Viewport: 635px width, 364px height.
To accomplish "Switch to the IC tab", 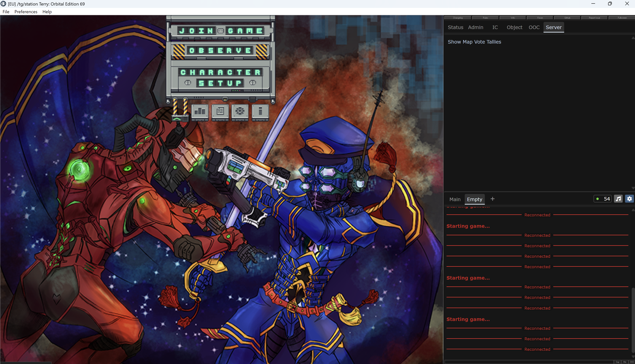I will click(495, 27).
